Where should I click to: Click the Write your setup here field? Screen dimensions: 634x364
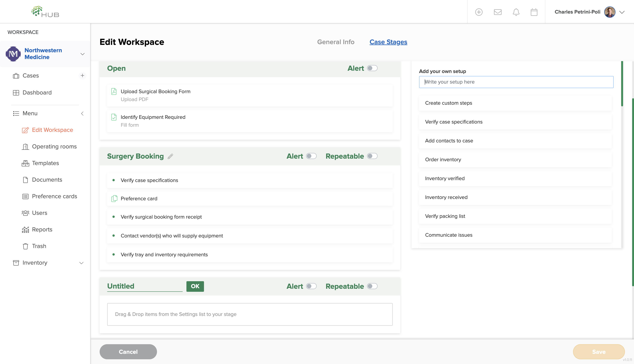[516, 82]
